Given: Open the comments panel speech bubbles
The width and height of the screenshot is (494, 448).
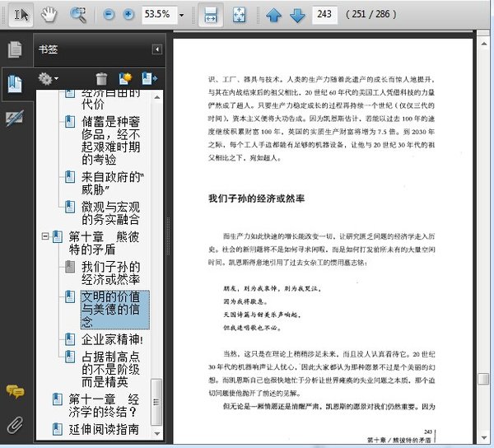Looking at the screenshot, I should pos(15,391).
